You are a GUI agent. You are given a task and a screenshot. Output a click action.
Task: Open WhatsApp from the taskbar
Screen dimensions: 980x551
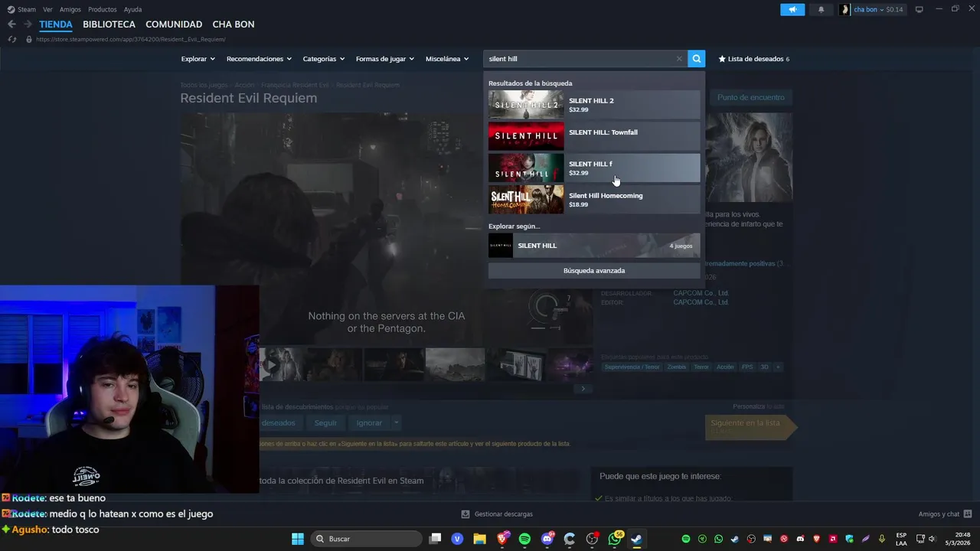(x=615, y=539)
